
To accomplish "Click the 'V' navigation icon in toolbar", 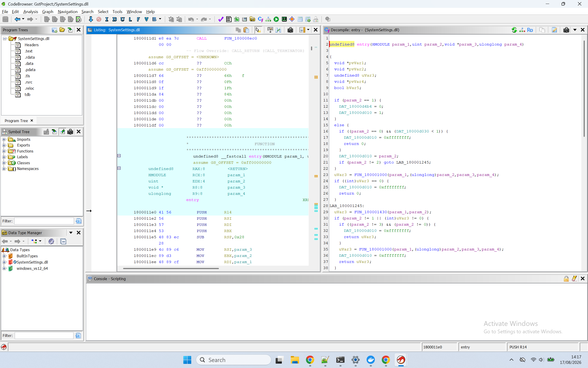I will click(x=146, y=19).
